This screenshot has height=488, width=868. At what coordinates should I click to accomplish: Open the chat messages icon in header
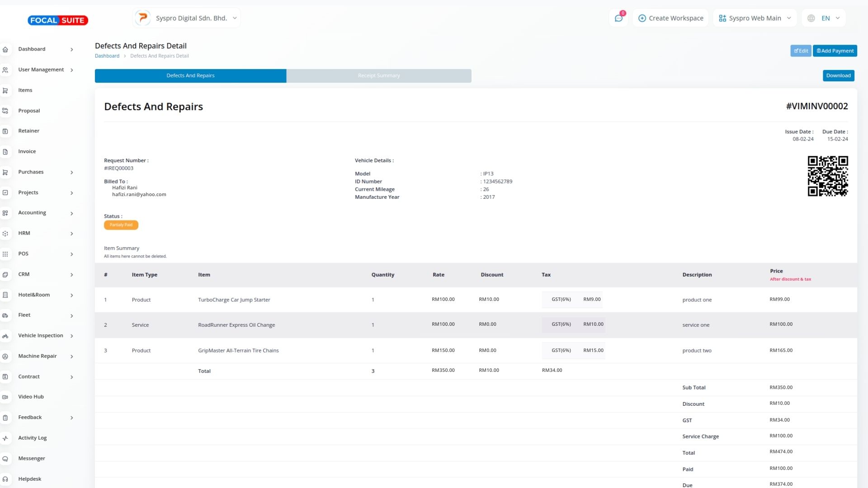(x=618, y=18)
